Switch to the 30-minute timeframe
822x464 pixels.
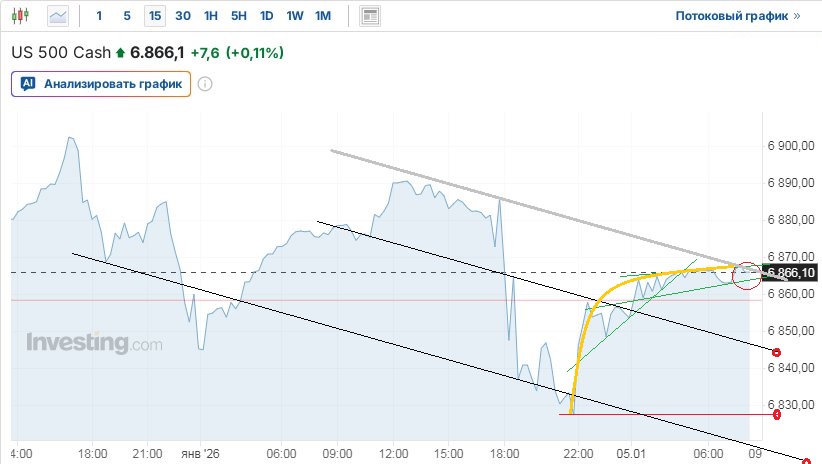[x=182, y=16]
